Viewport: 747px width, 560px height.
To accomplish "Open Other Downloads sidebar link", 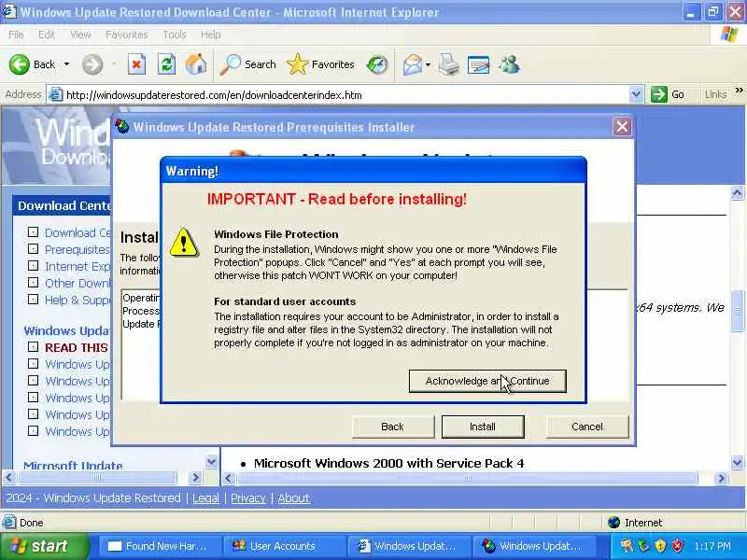I will pyautogui.click(x=78, y=283).
